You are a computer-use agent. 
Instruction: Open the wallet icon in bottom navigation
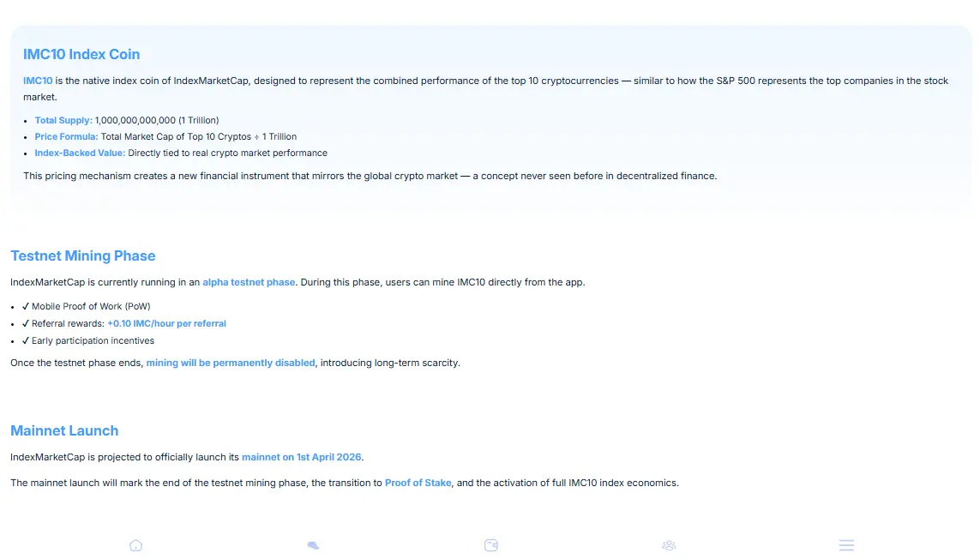pos(491,545)
